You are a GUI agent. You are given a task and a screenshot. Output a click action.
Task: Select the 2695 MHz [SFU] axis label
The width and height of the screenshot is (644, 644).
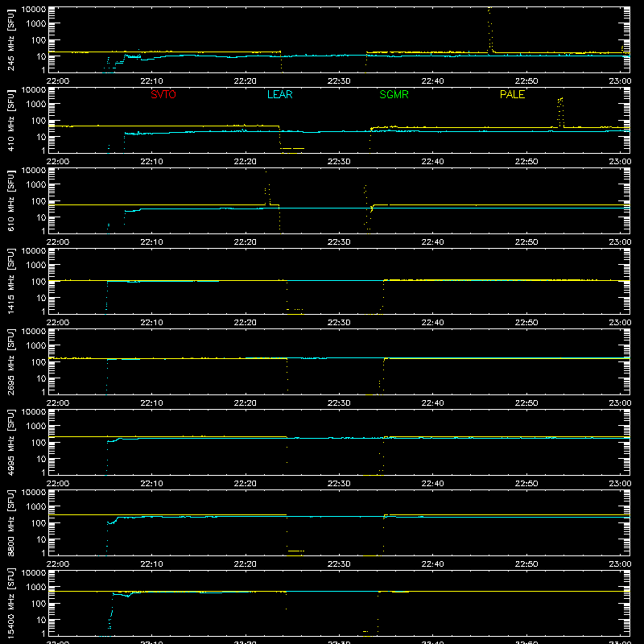(x=10, y=361)
